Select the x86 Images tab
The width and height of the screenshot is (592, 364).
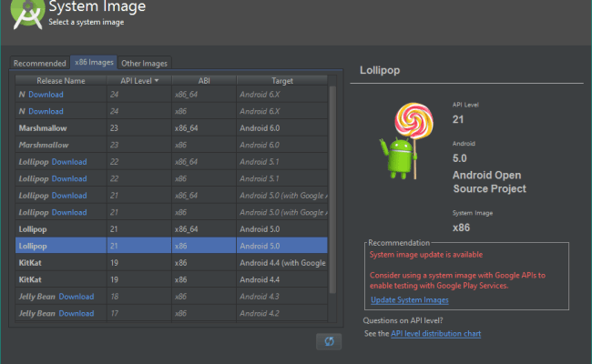[x=94, y=62]
